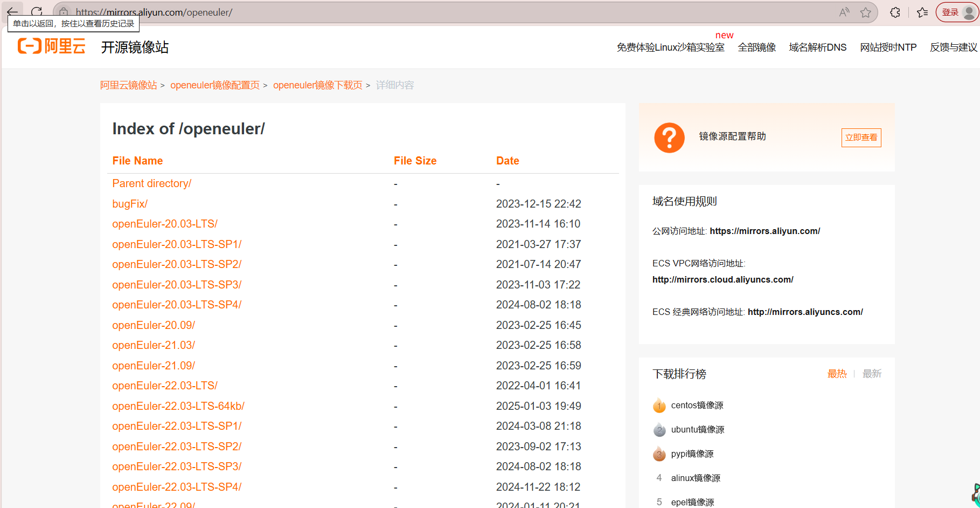
Task: Click date 2025-01-03 19:49
Action: click(x=539, y=406)
